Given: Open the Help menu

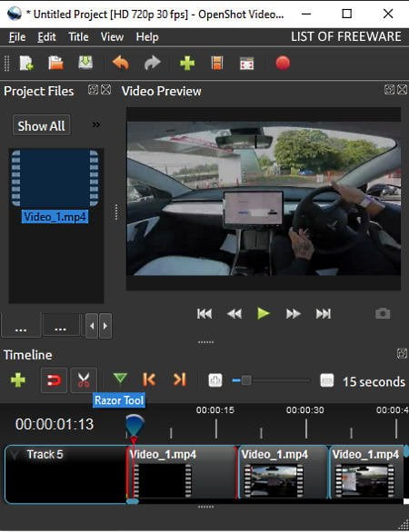Looking at the screenshot, I should 147,37.
